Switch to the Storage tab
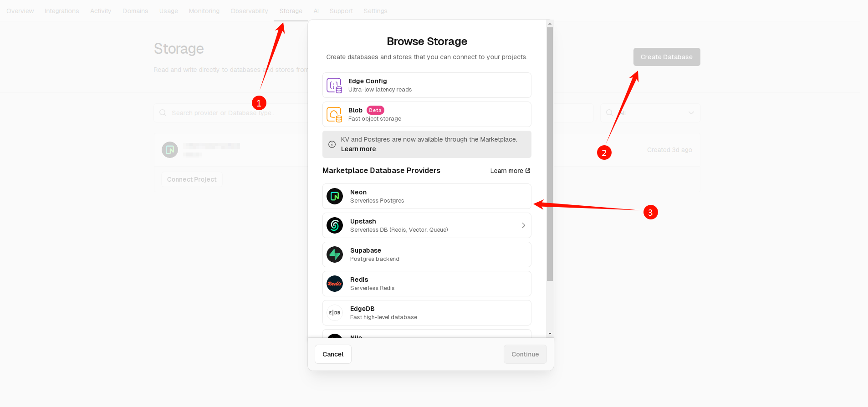This screenshot has width=868, height=407. point(291,11)
